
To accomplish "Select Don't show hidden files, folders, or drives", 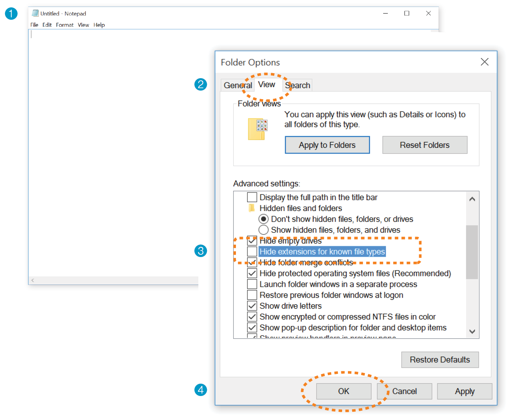I will pyautogui.click(x=263, y=219).
